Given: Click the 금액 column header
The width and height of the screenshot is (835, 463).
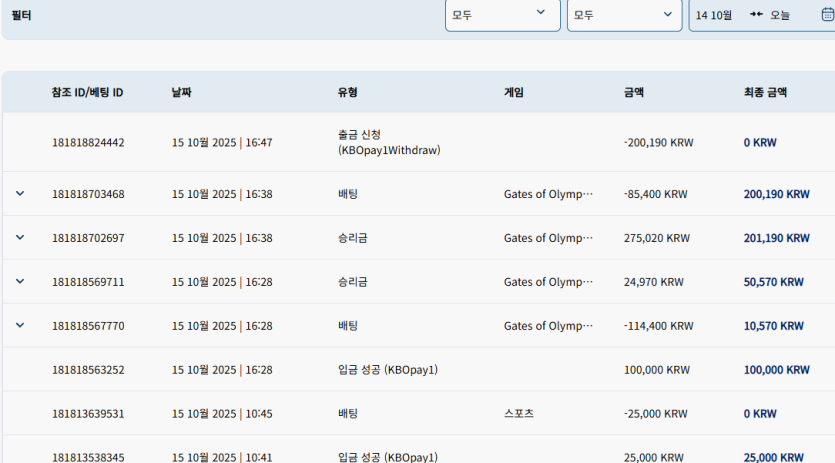Looking at the screenshot, I should tap(634, 92).
